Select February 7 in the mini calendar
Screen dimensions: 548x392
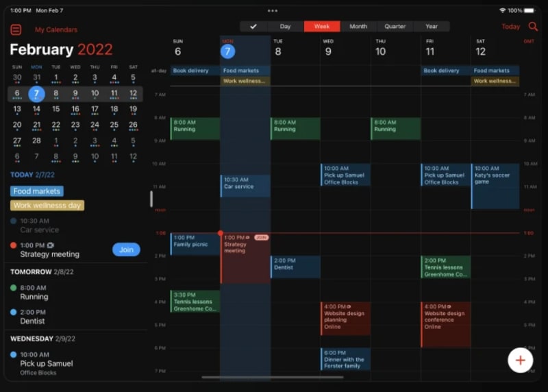click(36, 94)
